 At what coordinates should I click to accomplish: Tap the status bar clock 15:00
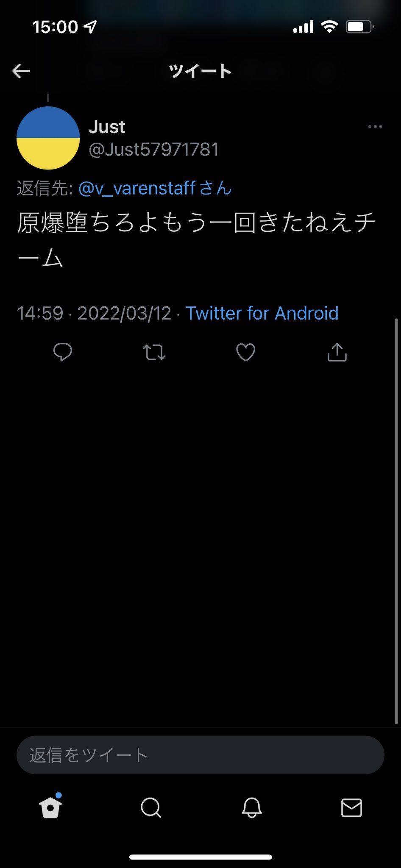(x=55, y=27)
